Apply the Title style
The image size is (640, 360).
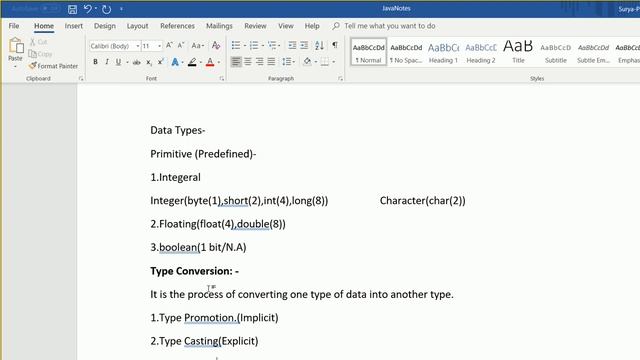point(518,52)
